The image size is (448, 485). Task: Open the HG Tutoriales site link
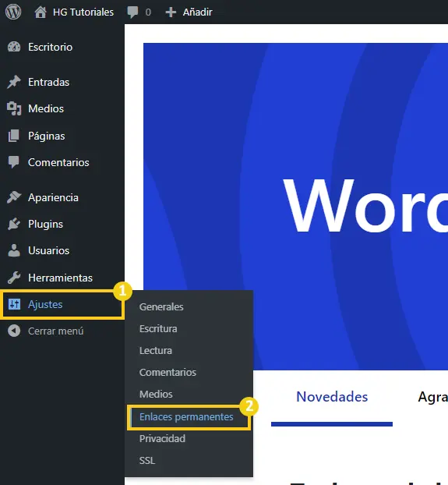point(83,12)
